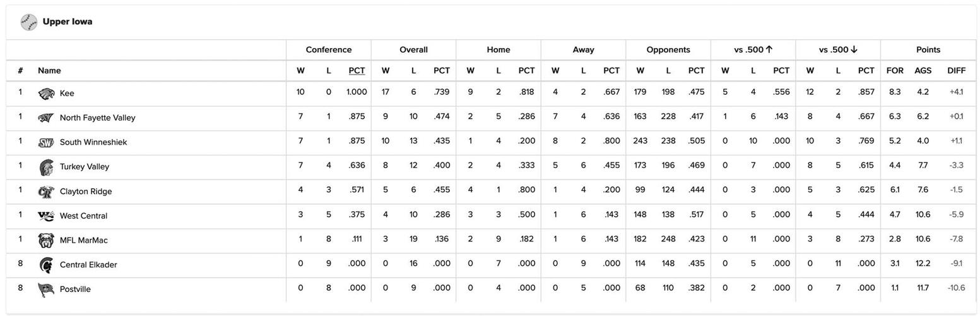980x316 pixels.
Task: Open the Kee team name link
Action: point(67,94)
